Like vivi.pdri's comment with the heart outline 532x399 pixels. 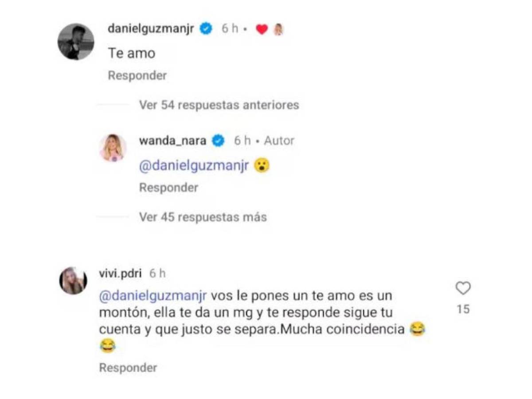tap(463, 288)
